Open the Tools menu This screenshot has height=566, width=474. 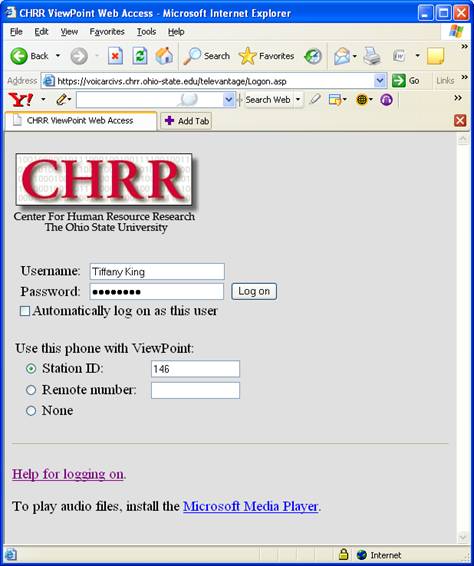tap(146, 32)
